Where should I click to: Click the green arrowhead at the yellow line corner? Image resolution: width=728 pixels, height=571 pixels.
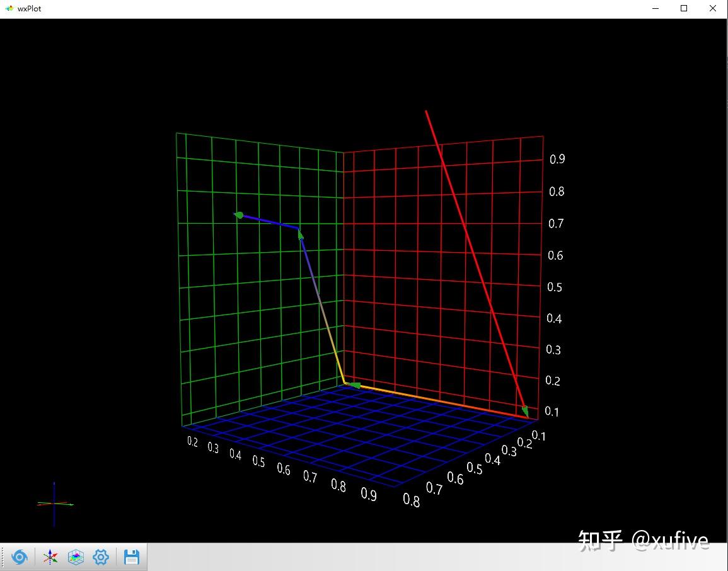355,385
